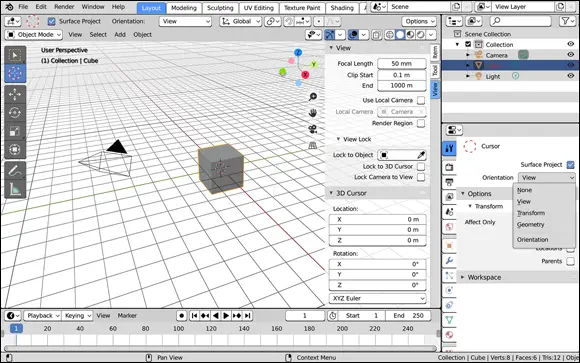Click the zoom magnifier viewport icon
This screenshot has height=363, width=580.
click(x=313, y=97)
